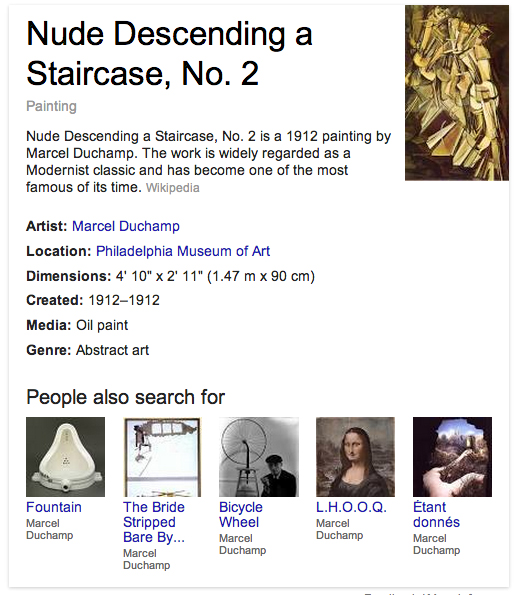517x595 pixels.
Task: Open the L.H.O.O.Q. text link
Action: tap(351, 507)
